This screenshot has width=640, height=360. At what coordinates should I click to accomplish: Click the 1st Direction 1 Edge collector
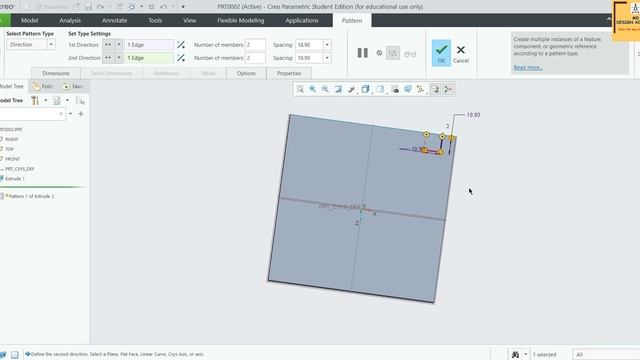pos(149,45)
